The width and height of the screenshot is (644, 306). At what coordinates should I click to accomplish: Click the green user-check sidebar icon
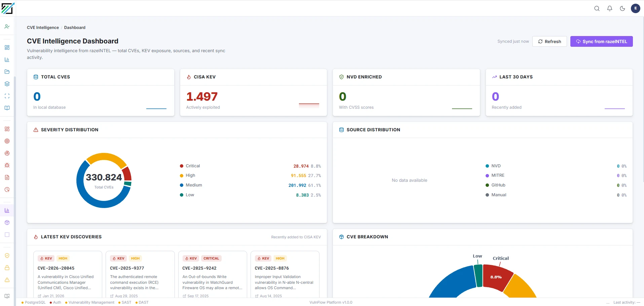(x=7, y=26)
